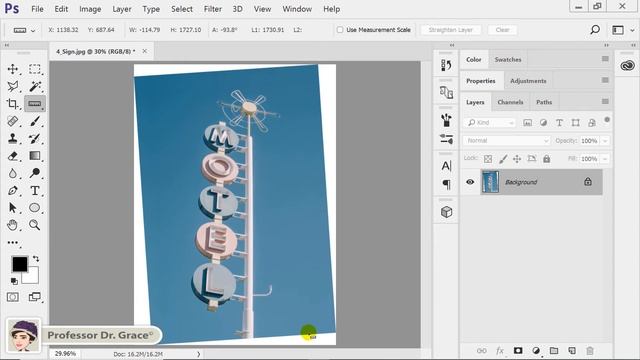Screen dimensions: 640x360
Task: Toggle lock image pixels
Action: tap(503, 159)
